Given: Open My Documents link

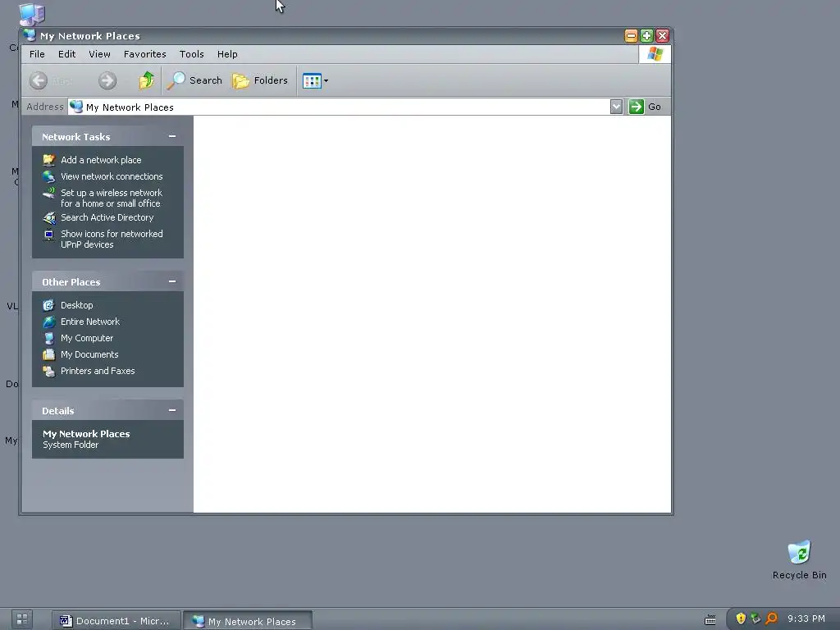Looking at the screenshot, I should [89, 354].
